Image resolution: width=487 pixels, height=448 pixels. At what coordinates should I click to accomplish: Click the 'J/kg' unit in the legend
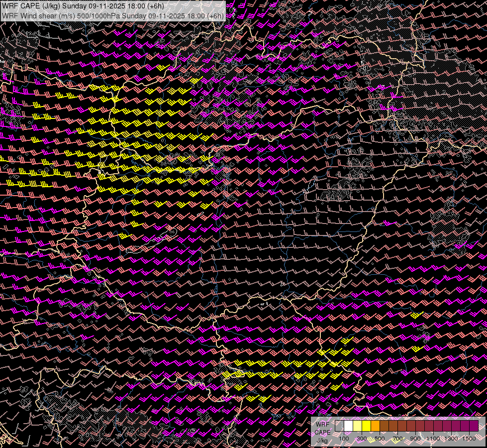[322, 440]
